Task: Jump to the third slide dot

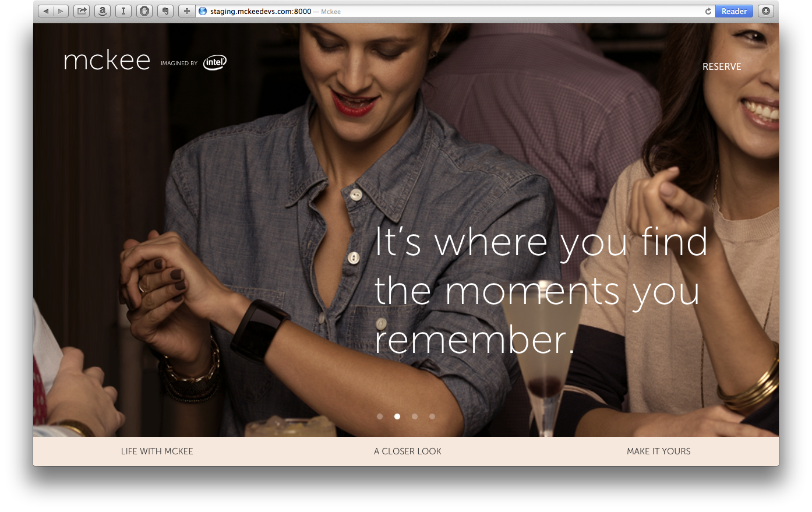Action: coord(415,416)
